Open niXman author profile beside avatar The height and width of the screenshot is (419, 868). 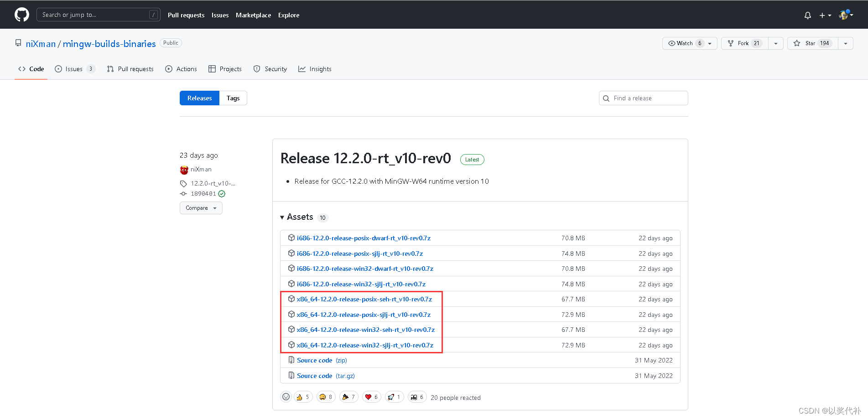coord(201,170)
